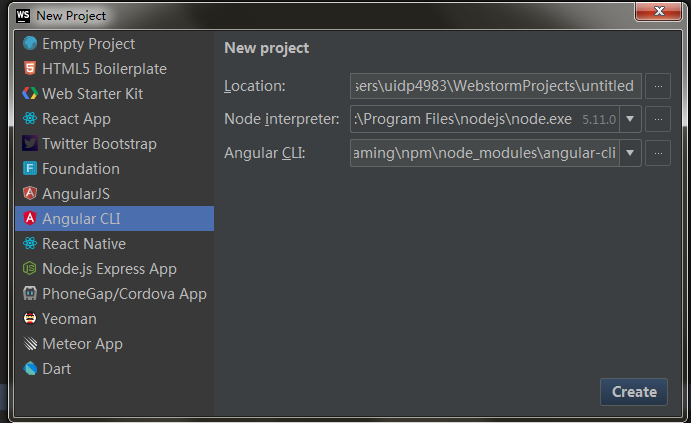Choose React Native from the list

(x=84, y=244)
